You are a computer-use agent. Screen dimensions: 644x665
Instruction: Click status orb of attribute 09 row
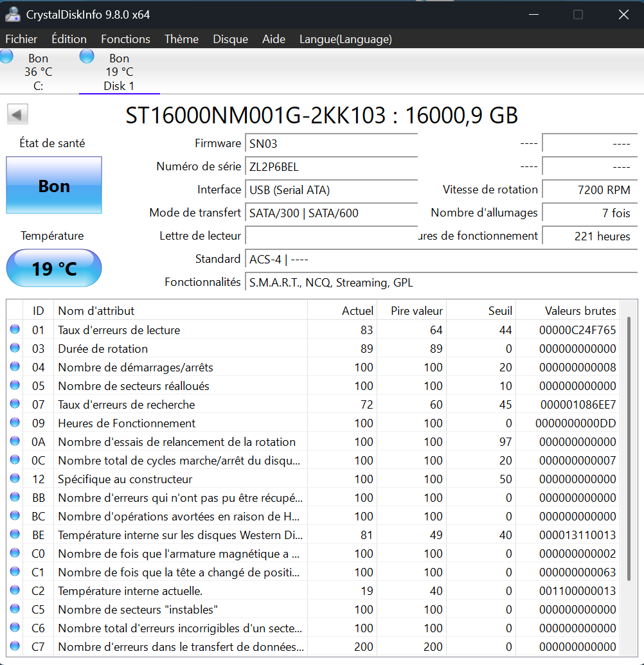(x=15, y=422)
